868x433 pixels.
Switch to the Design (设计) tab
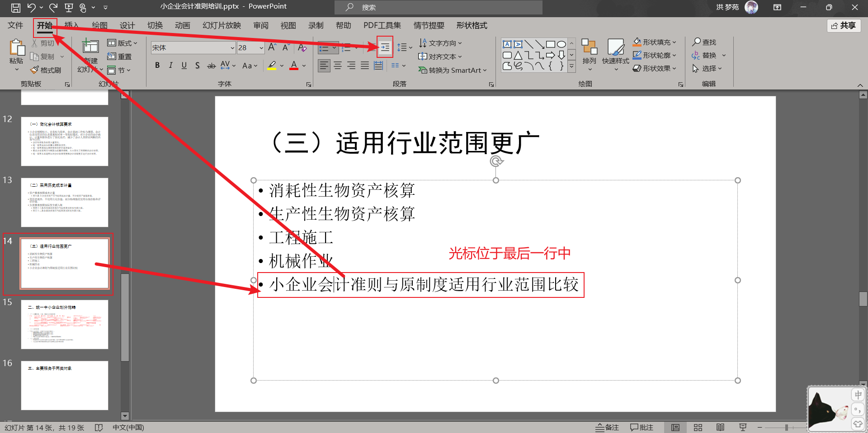click(127, 25)
